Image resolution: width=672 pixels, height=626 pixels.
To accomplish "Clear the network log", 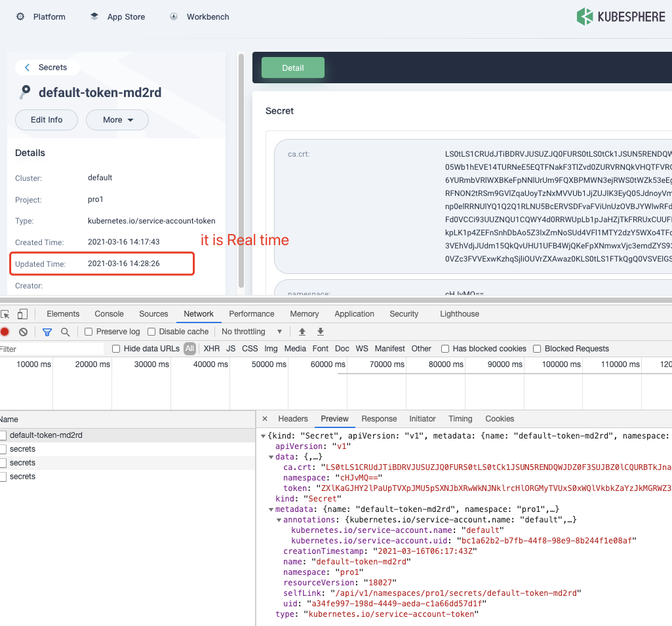I will 23,332.
